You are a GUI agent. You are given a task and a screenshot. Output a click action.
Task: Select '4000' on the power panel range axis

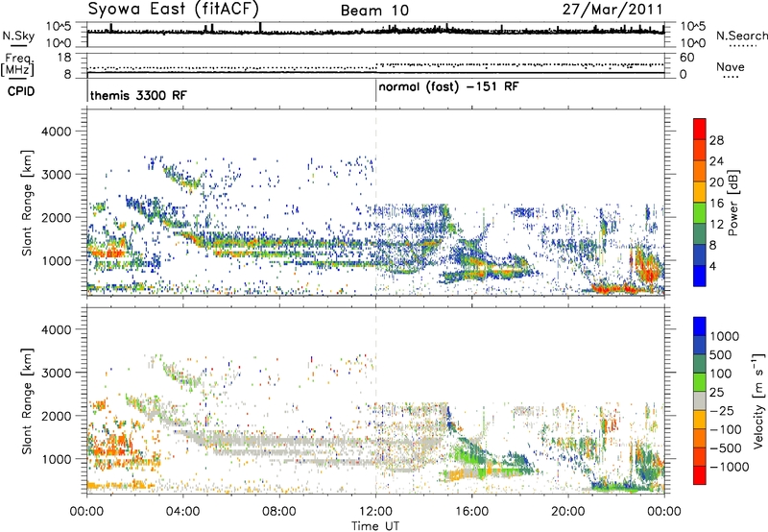point(57,132)
